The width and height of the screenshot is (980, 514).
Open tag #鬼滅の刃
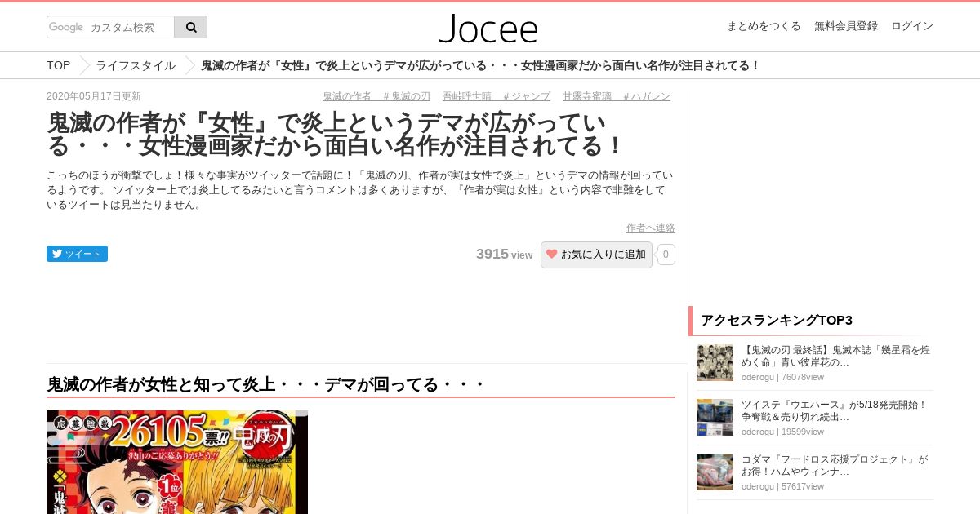pyautogui.click(x=407, y=96)
